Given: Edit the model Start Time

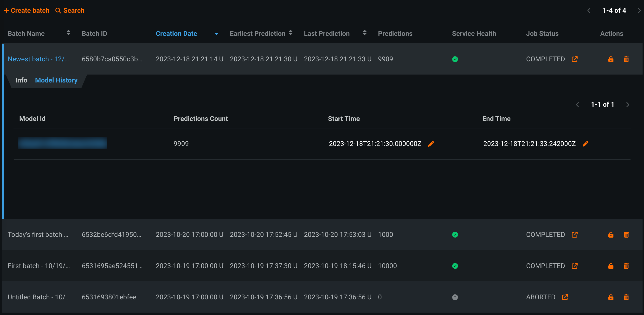Looking at the screenshot, I should (431, 144).
